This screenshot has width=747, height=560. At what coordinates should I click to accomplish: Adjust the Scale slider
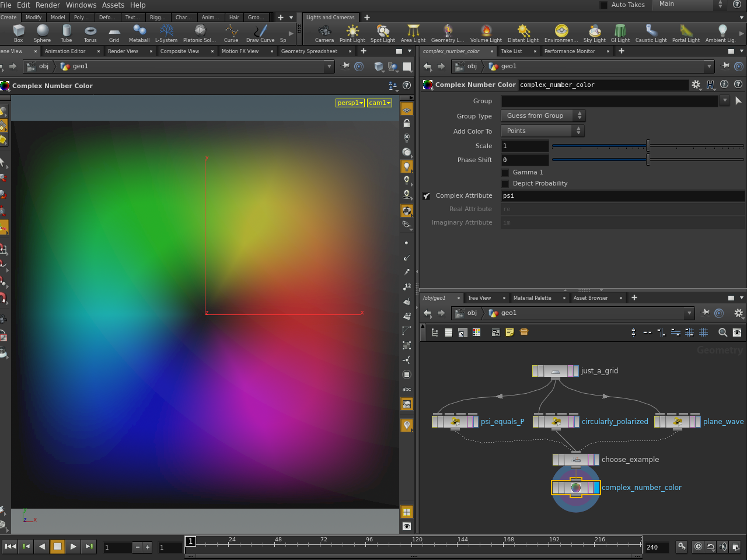tap(648, 146)
